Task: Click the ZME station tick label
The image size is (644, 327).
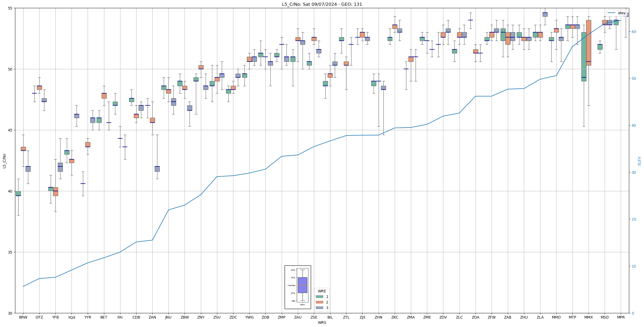Action: point(427,317)
